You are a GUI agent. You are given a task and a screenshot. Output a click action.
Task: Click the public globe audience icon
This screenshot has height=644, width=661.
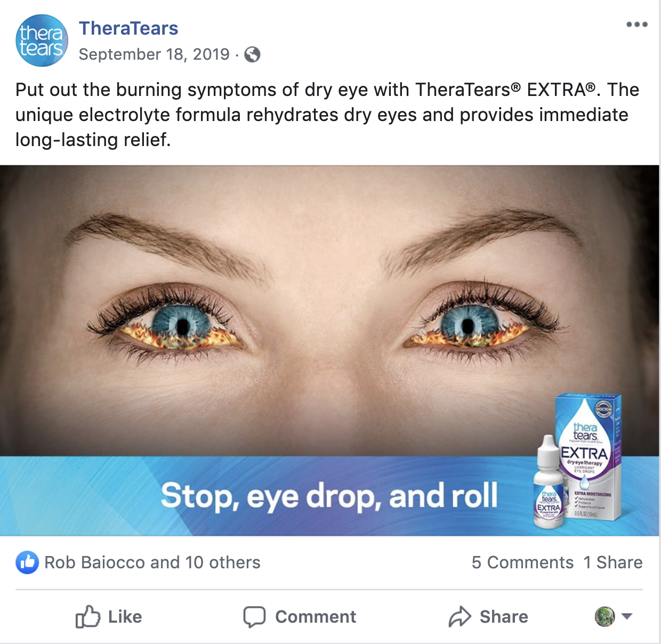click(252, 54)
